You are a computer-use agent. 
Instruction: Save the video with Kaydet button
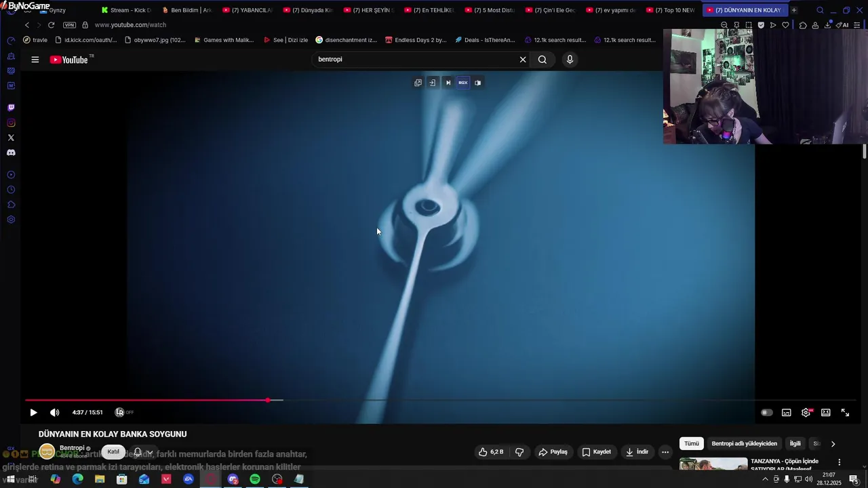click(x=597, y=452)
